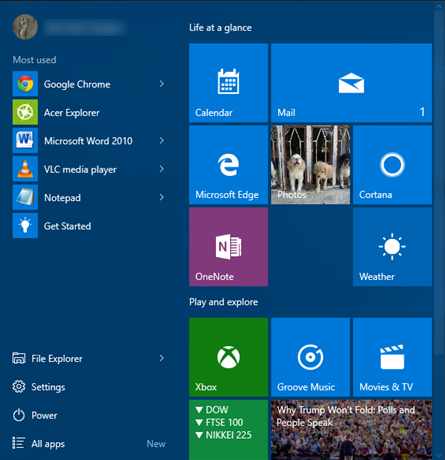Click the Settings gear icon

coord(19,387)
